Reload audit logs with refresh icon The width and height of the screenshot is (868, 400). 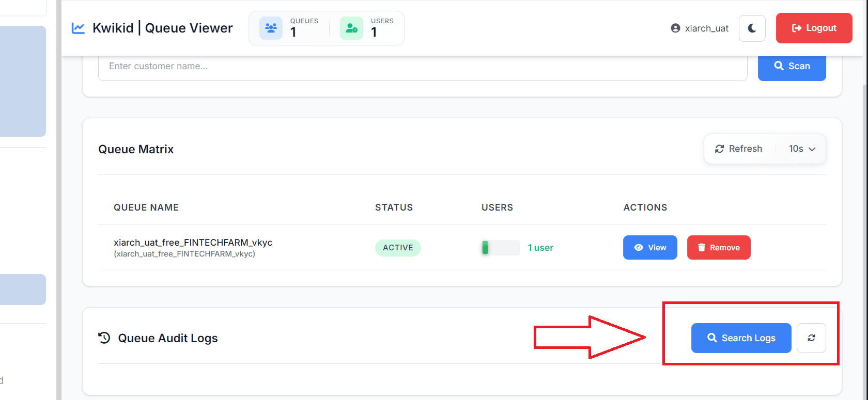click(x=811, y=338)
